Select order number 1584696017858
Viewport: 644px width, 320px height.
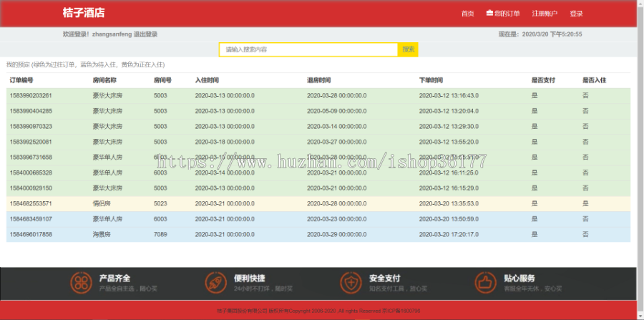[x=31, y=234]
